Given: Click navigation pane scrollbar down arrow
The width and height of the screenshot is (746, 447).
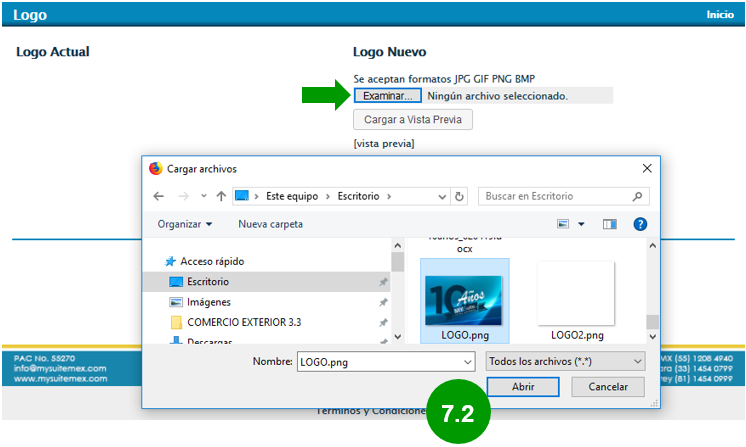Looking at the screenshot, I should pos(398,337).
